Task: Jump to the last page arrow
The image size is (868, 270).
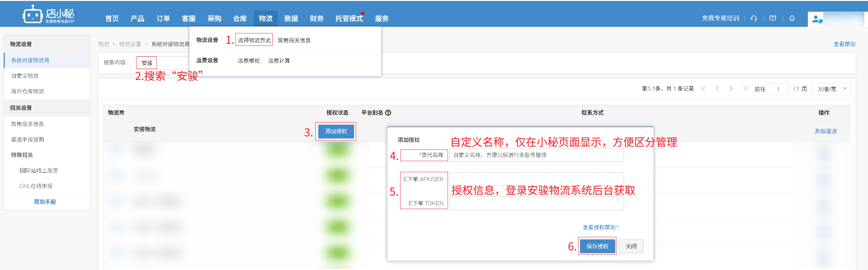Action: [745, 89]
